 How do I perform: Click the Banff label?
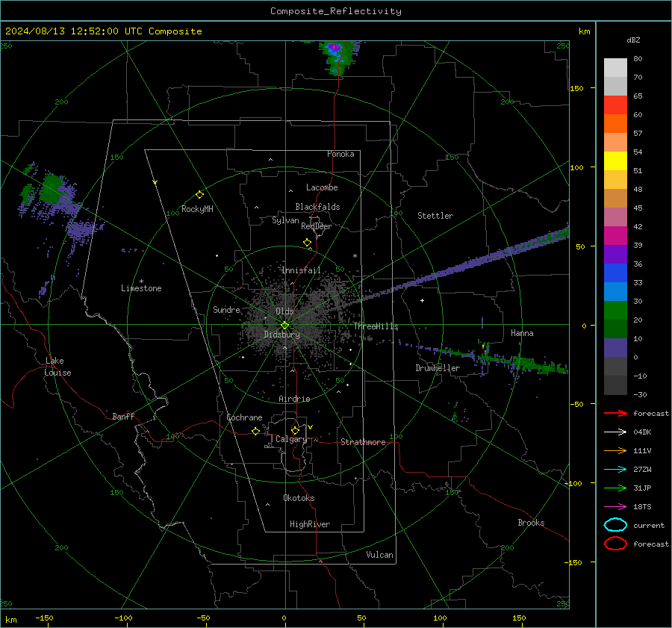[123, 416]
